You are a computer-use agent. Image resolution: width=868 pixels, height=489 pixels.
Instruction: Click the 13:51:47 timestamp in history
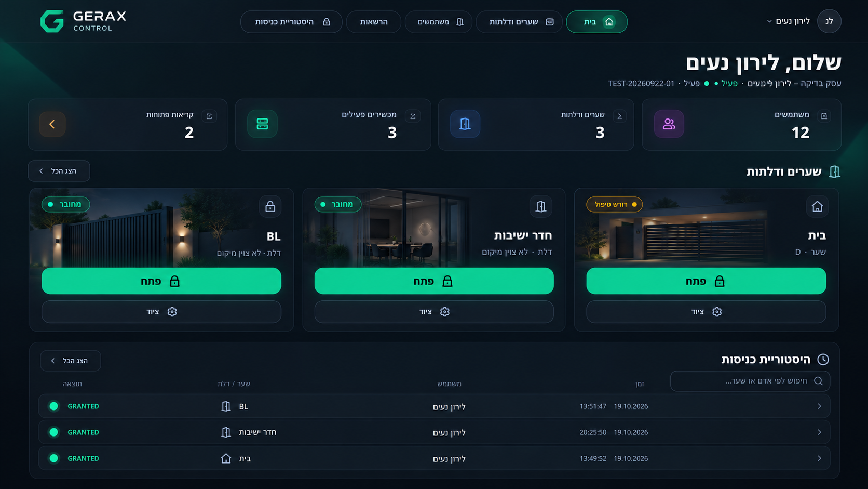593,406
